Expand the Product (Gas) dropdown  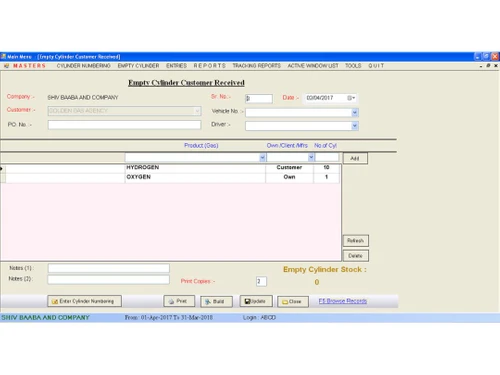coord(262,157)
